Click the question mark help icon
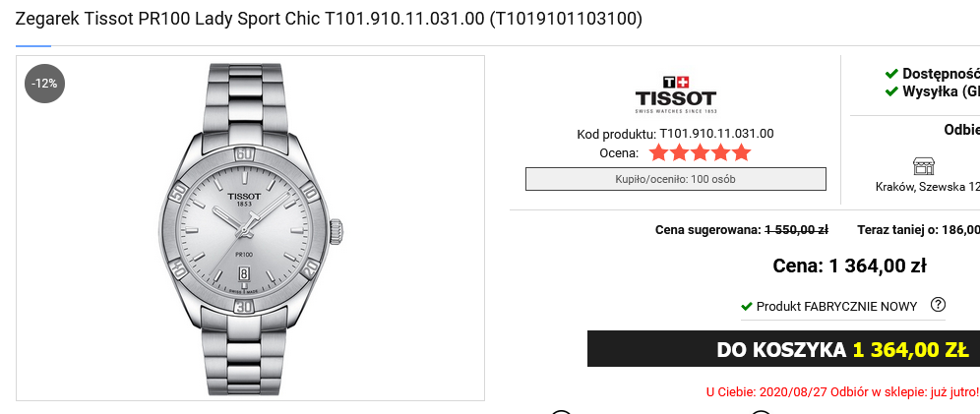Screen dimensions: 980x414 pyautogui.click(x=938, y=305)
